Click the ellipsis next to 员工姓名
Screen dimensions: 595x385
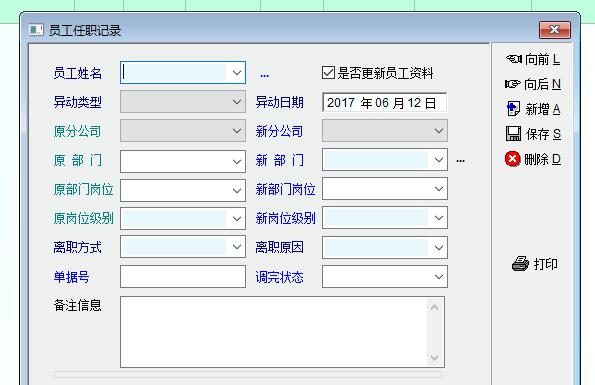[x=264, y=75]
